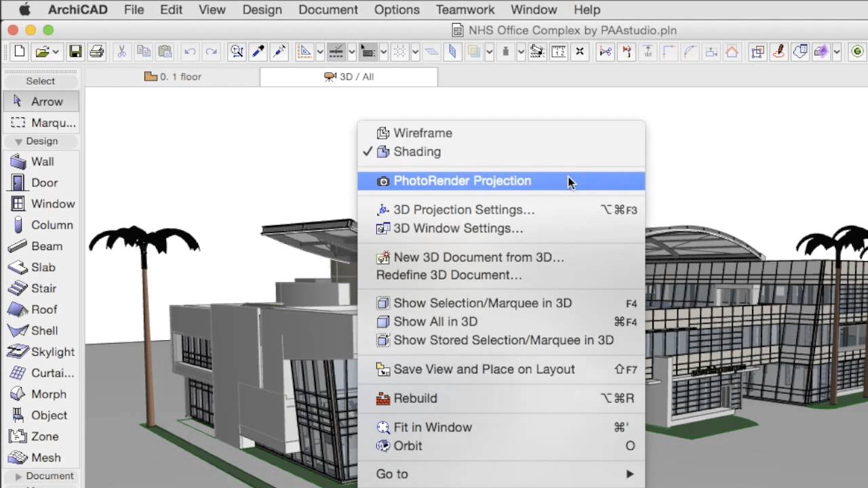The height and width of the screenshot is (488, 868).
Task: Open the Cursor Snap dropdown arrow
Action: [383, 52]
